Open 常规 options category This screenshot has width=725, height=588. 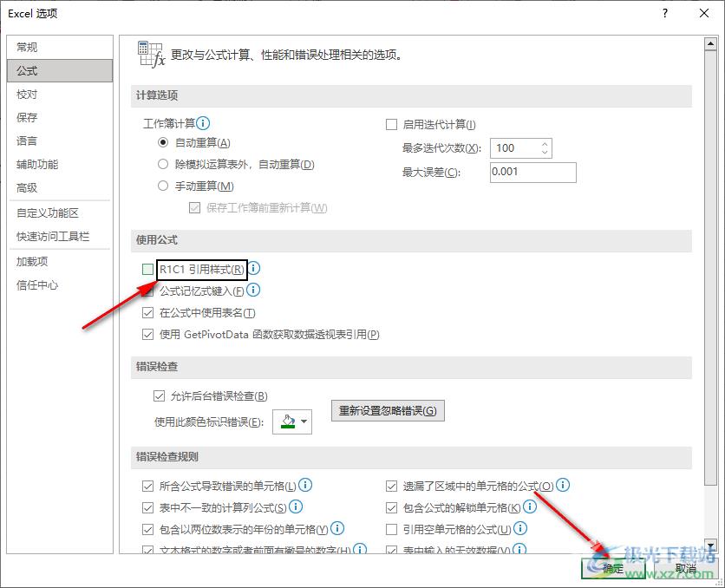(x=60, y=47)
